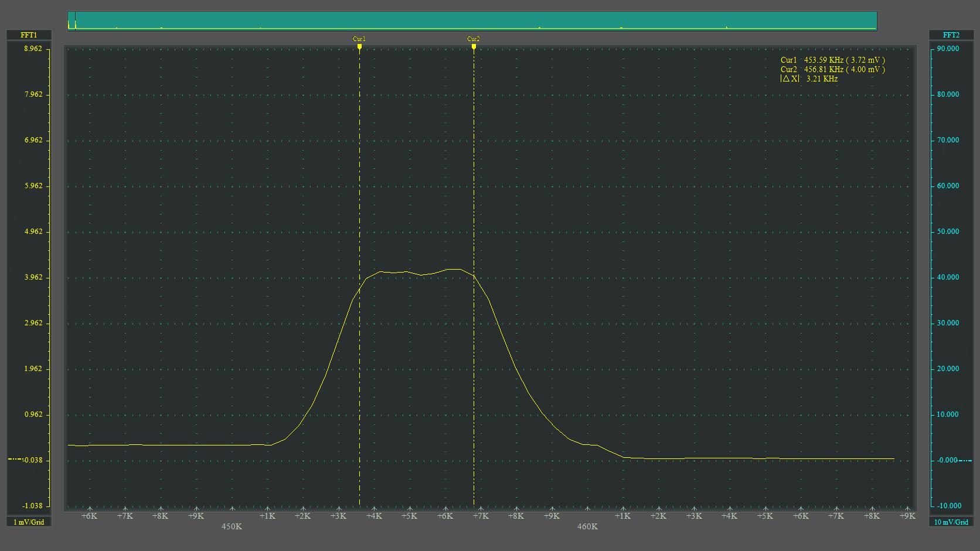Click the 2.962 value on FFT1 axis
980x551 pixels.
33,323
